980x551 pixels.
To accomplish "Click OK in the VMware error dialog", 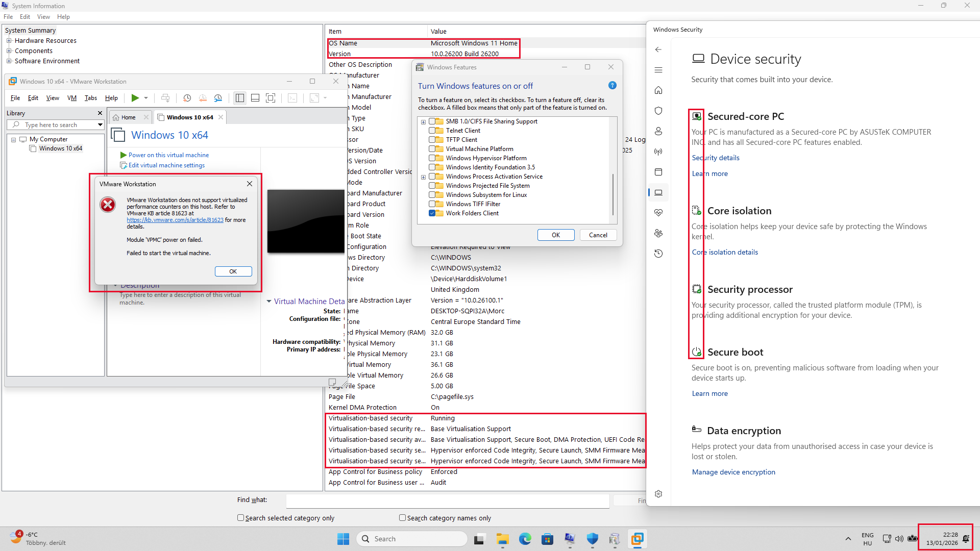I will click(233, 271).
